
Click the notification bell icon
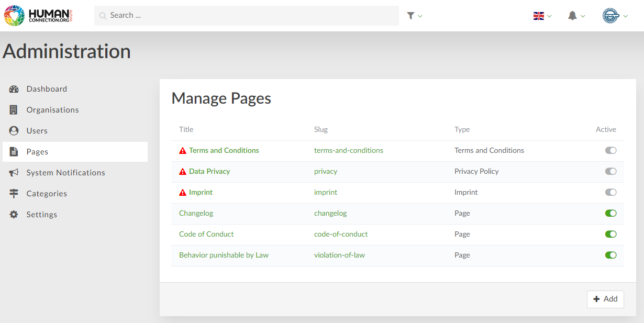(x=572, y=16)
